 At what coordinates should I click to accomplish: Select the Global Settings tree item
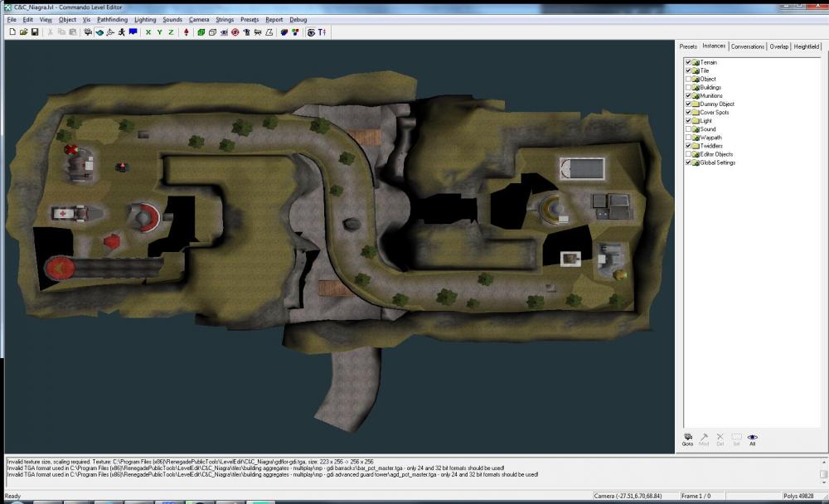point(717,162)
